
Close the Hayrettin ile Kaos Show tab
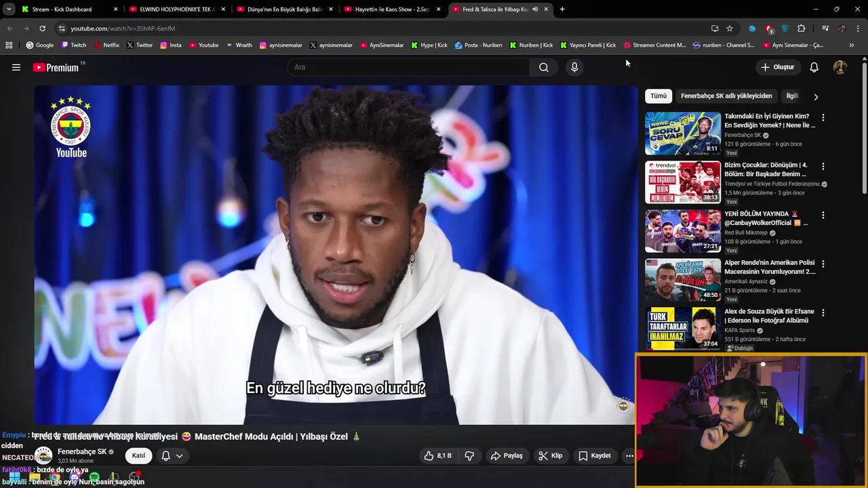[439, 9]
